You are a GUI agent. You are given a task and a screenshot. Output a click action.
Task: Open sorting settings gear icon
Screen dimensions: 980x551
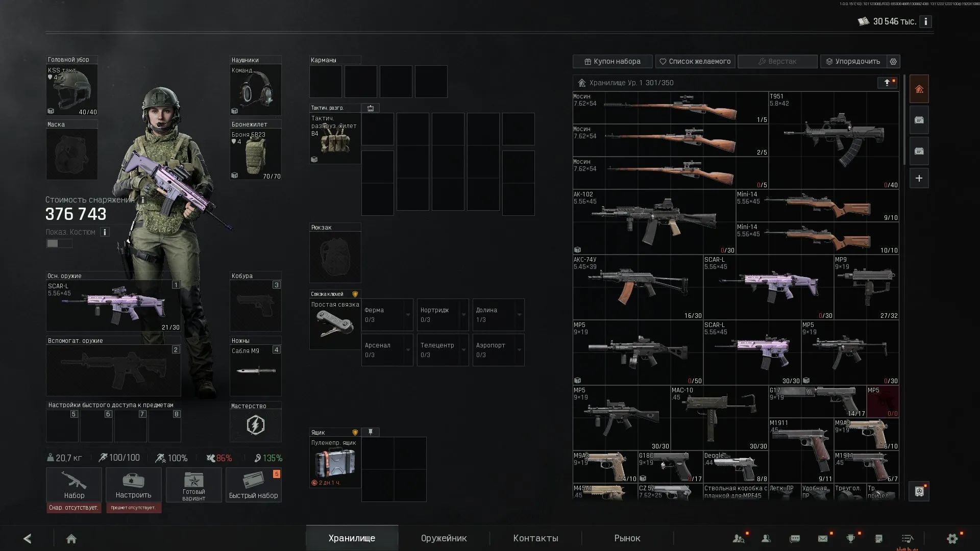(x=893, y=62)
